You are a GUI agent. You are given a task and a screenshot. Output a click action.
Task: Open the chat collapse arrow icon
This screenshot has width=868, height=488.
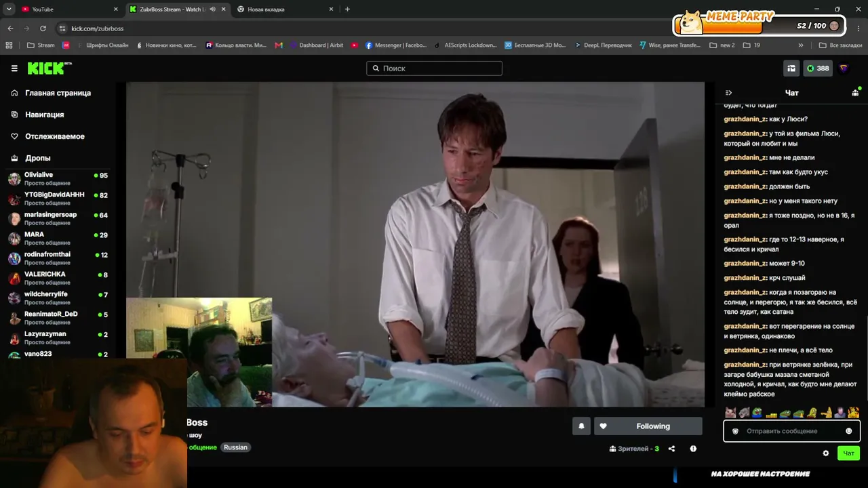click(728, 93)
